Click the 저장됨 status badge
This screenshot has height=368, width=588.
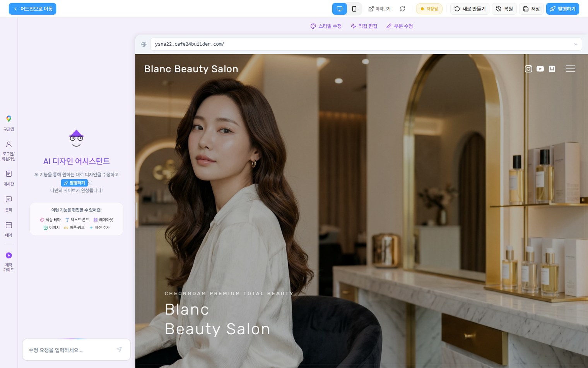429,9
